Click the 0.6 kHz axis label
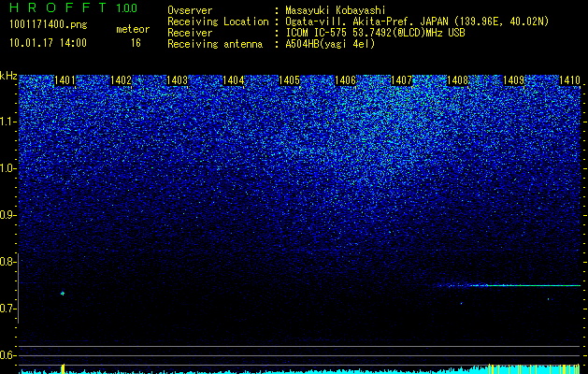Screen dimensions: 588x374 8,355
